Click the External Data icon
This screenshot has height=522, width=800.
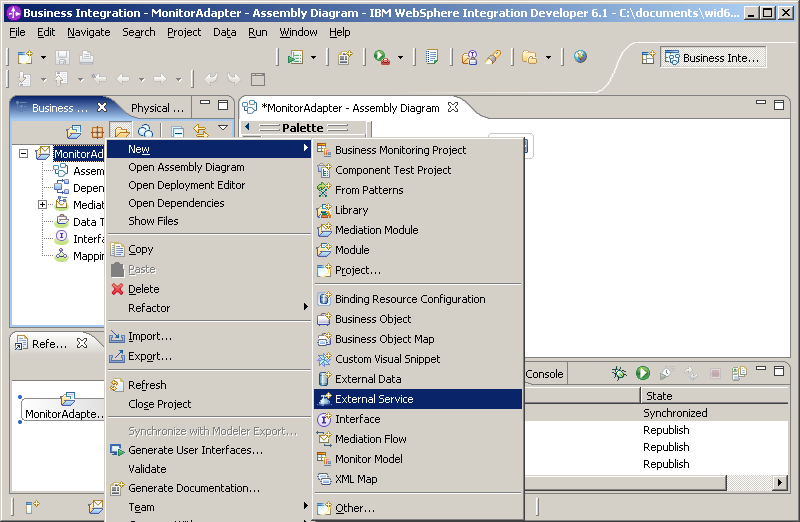point(324,379)
